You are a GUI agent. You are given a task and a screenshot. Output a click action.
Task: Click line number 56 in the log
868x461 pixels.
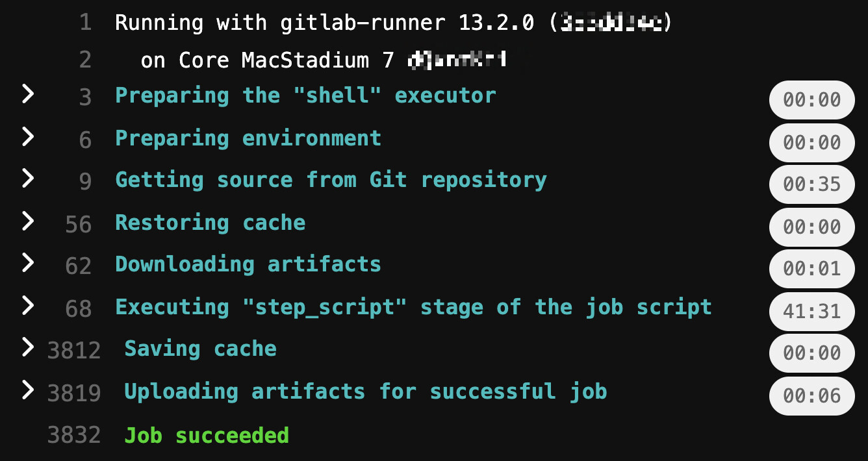pos(77,222)
